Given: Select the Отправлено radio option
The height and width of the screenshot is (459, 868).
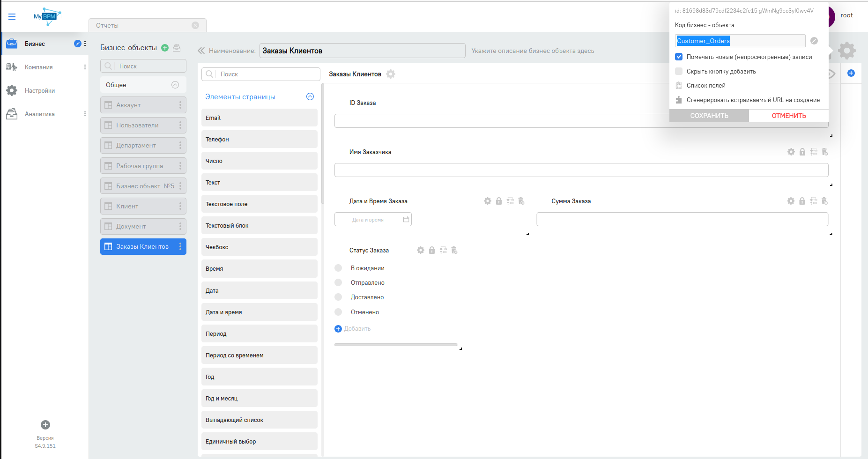Looking at the screenshot, I should coord(338,282).
